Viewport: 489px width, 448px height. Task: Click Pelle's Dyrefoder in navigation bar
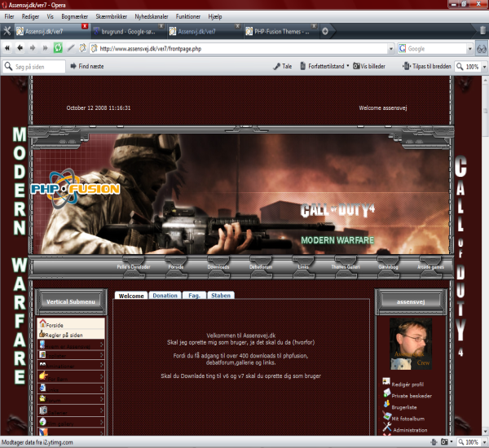(134, 267)
